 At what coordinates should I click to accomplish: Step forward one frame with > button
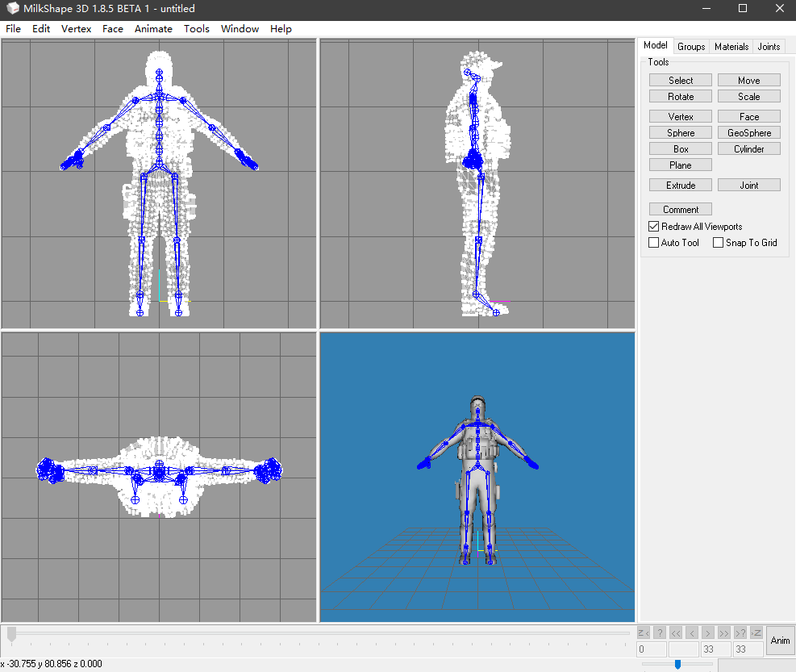pos(707,632)
